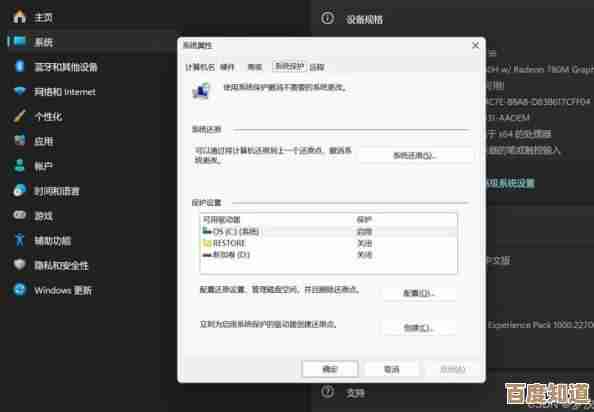Select the RESTORE drive row
This screenshot has height=412, width=594.
(328, 243)
